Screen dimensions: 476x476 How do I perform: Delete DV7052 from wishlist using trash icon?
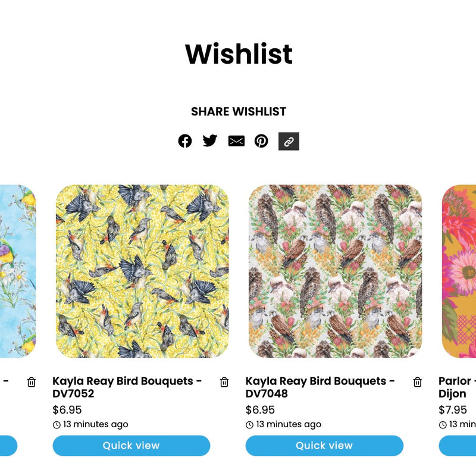(224, 382)
